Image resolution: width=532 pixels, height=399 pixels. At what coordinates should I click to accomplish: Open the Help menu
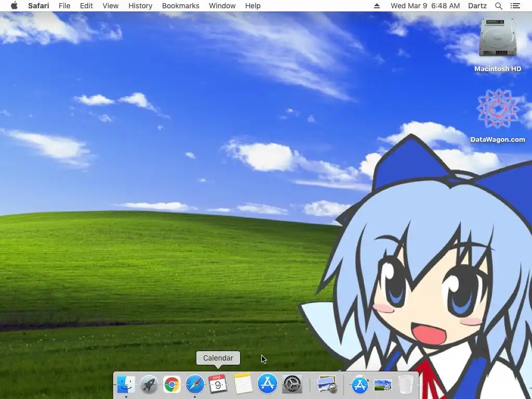[x=253, y=6]
